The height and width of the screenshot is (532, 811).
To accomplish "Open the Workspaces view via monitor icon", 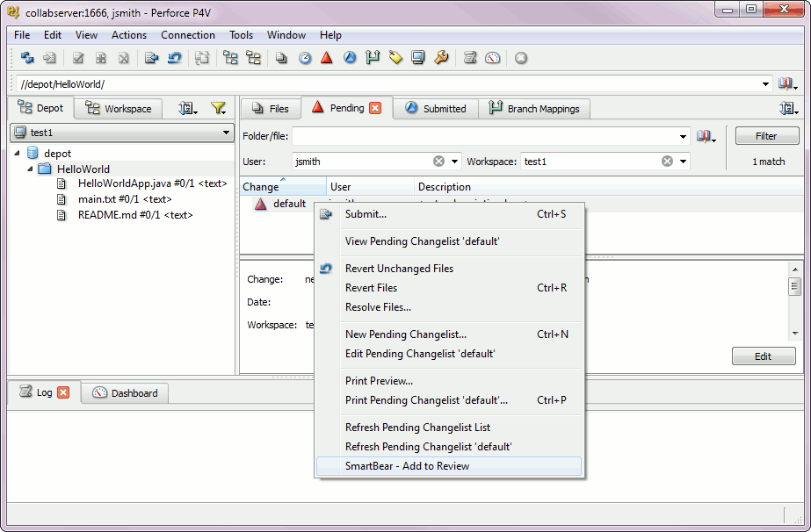I will coord(419,57).
